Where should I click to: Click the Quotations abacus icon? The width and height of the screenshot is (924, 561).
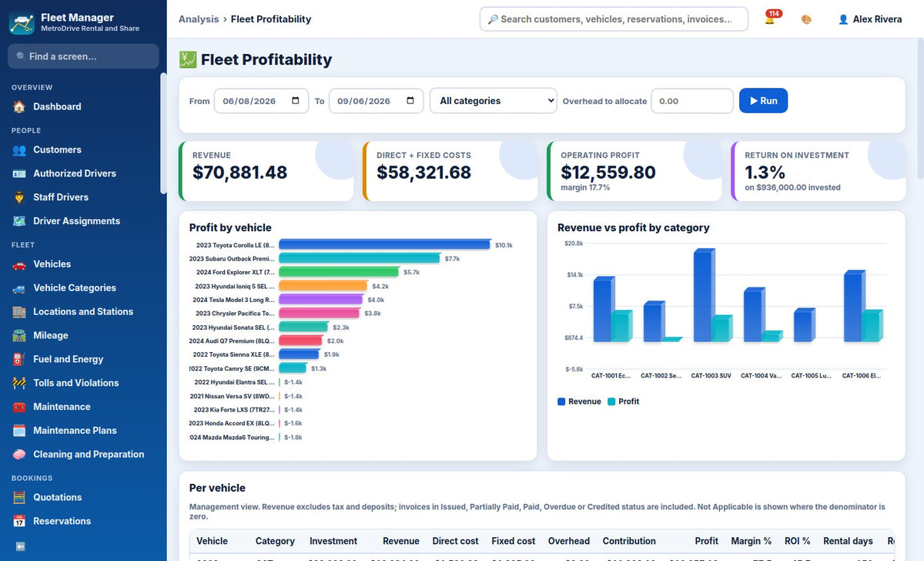[19, 498]
